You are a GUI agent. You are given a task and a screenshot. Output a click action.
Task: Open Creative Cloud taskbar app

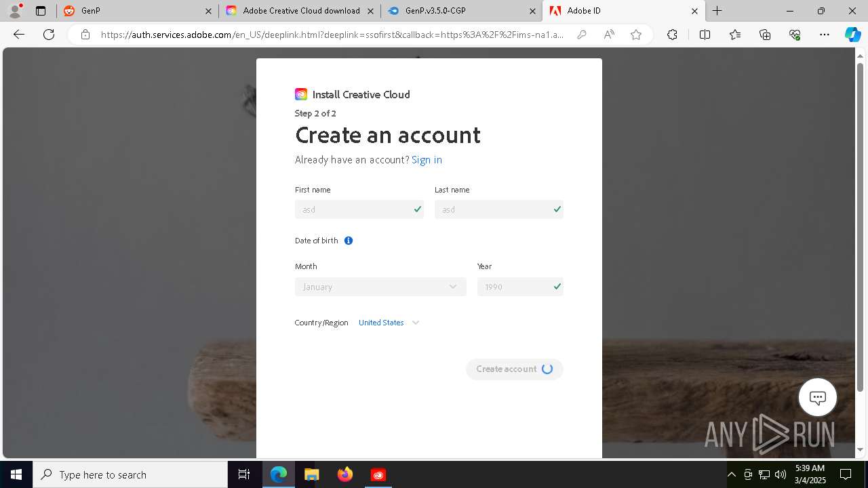coord(378,474)
